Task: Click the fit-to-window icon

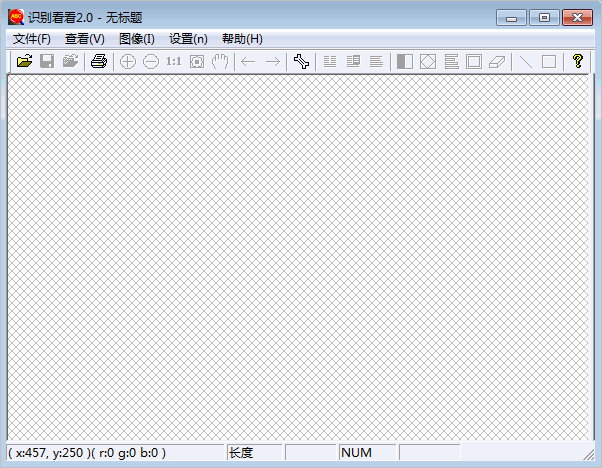Action: click(197, 61)
